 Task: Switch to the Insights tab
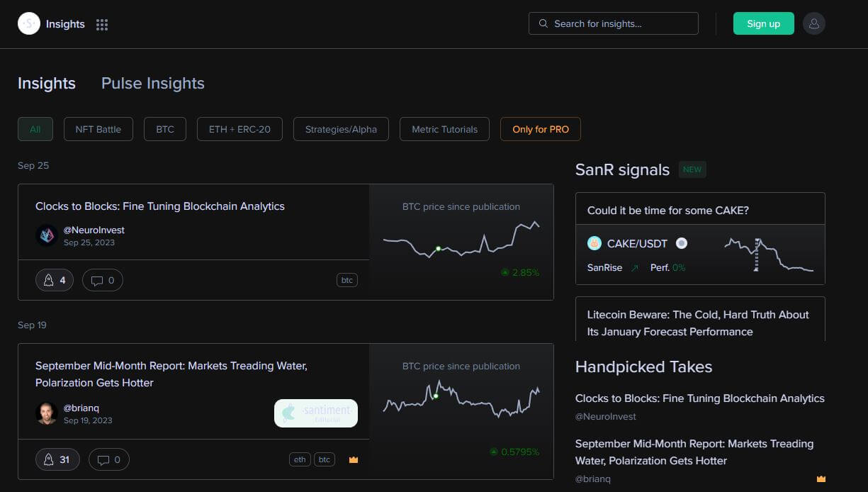point(47,83)
